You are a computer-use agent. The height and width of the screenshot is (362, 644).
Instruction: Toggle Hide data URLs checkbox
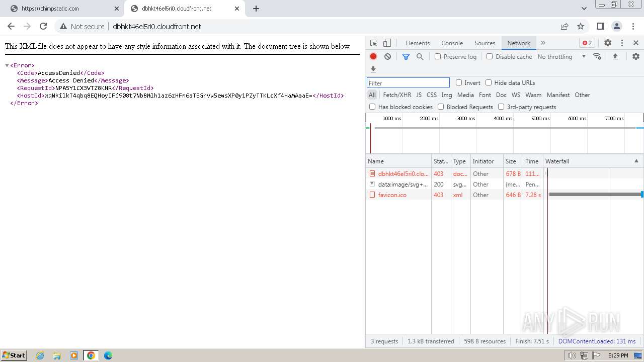point(489,83)
